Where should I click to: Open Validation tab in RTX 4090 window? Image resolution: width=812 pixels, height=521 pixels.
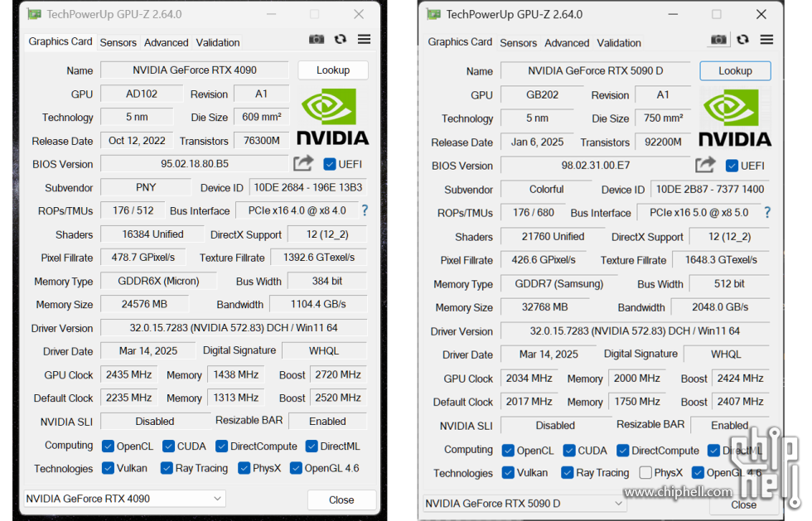click(217, 42)
